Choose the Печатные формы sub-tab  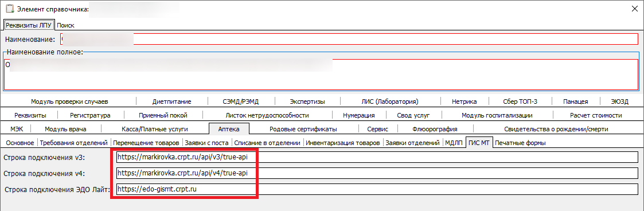[520, 143]
